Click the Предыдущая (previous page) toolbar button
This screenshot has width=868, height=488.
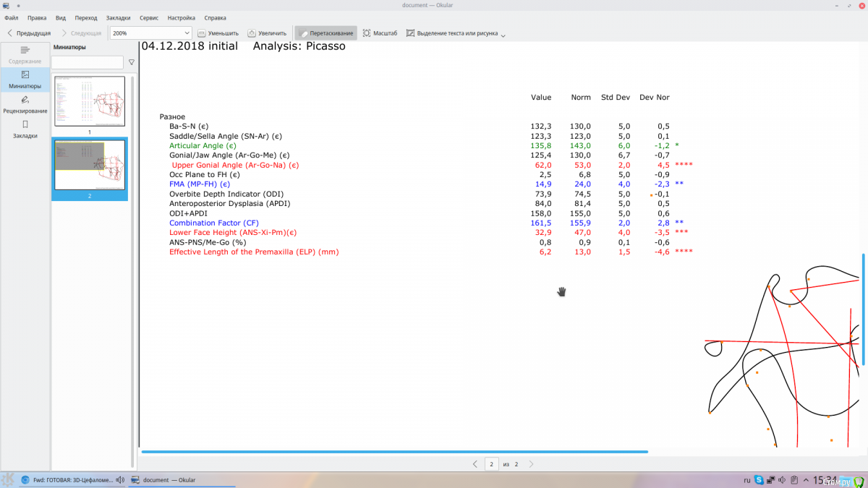click(29, 33)
